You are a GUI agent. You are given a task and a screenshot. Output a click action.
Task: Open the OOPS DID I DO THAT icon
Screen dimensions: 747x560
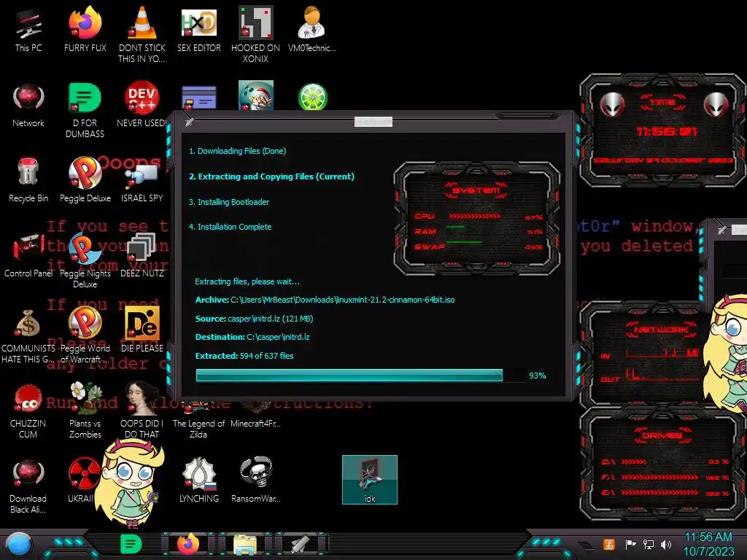point(142,411)
